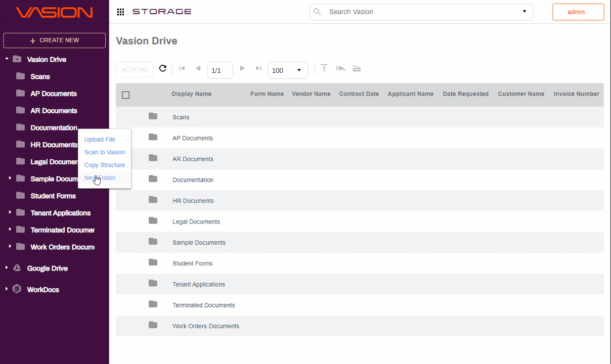This screenshot has width=611, height=364.
Task: Click the reply-all arrows toolbar icon
Action: tap(340, 68)
